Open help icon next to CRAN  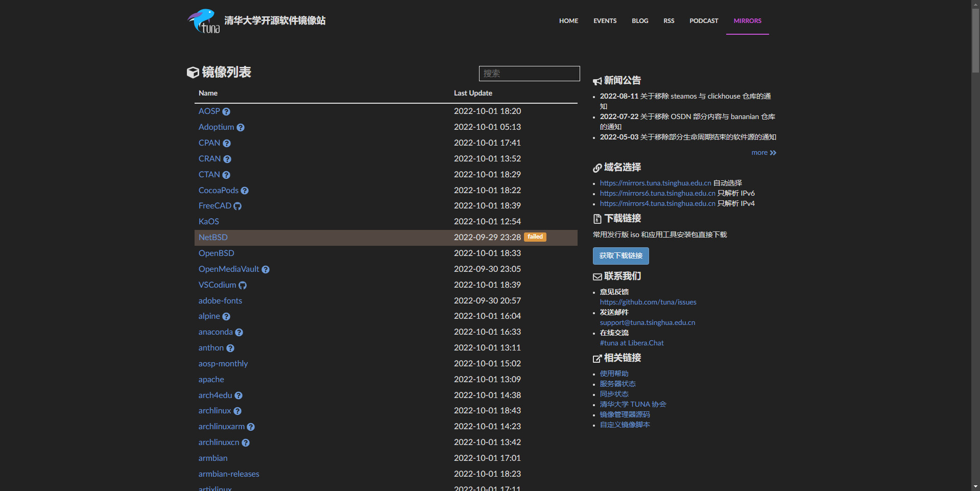[x=227, y=159]
